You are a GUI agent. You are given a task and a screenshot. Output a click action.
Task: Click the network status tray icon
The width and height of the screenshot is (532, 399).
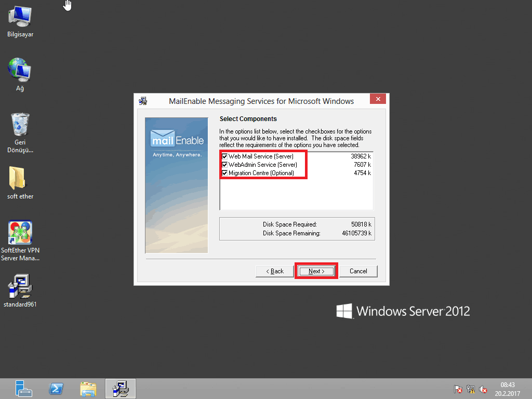coord(471,389)
